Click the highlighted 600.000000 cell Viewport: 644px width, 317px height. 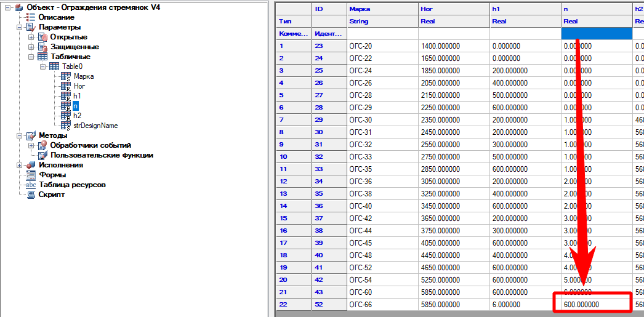click(x=592, y=304)
